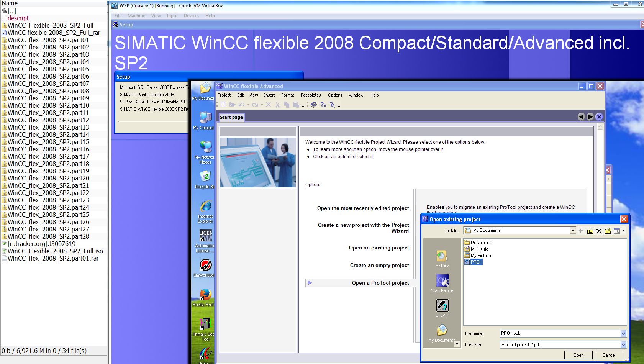
Task: Open the Redo history dropdown arrow
Action: click(262, 105)
